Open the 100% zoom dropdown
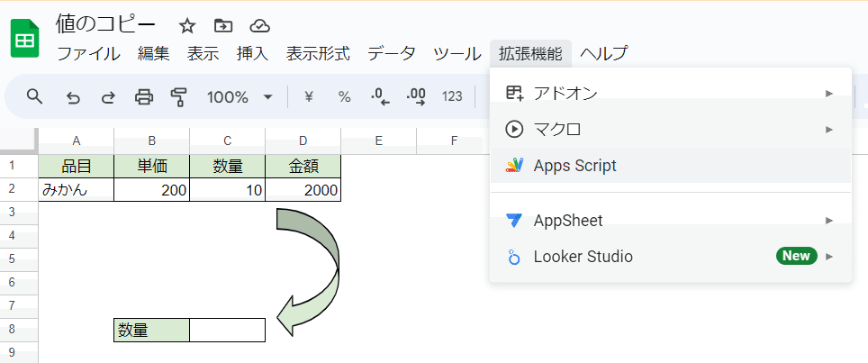Viewport: 868px width, 363px height. pyautogui.click(x=240, y=96)
